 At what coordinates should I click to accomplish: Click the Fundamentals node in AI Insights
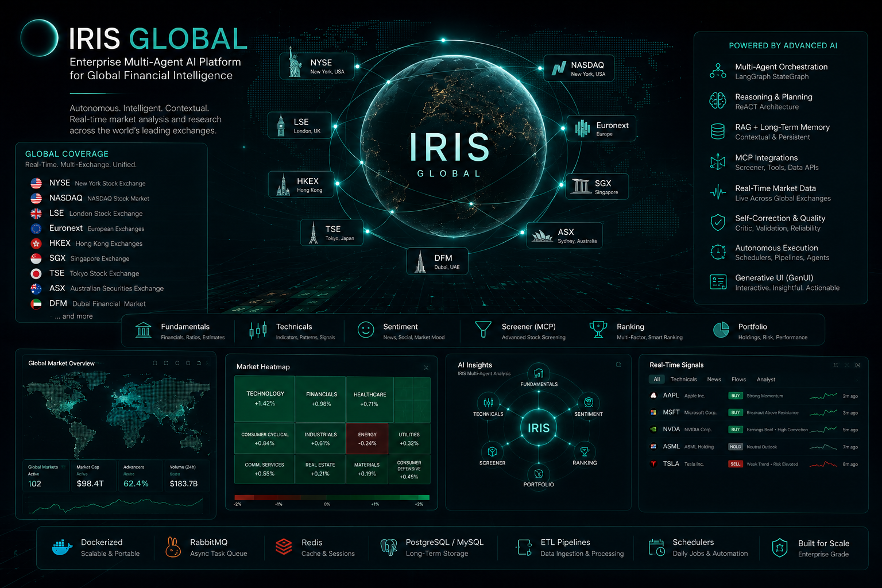click(539, 375)
